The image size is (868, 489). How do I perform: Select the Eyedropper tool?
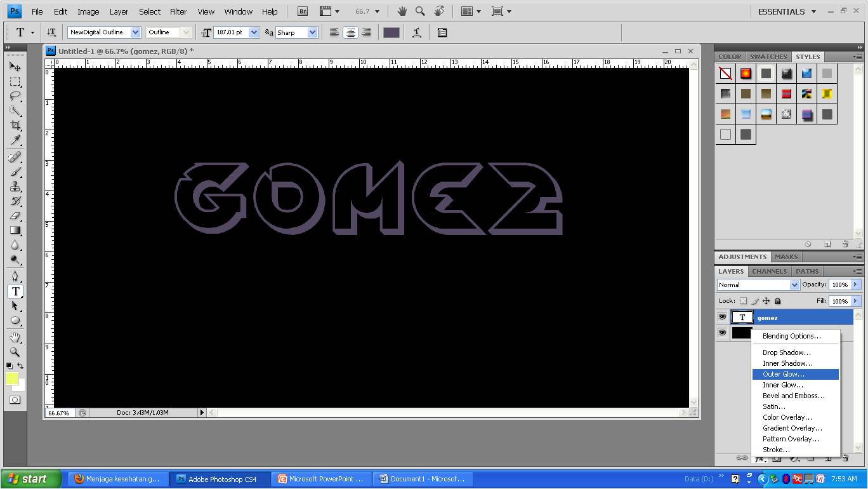pyautogui.click(x=15, y=140)
